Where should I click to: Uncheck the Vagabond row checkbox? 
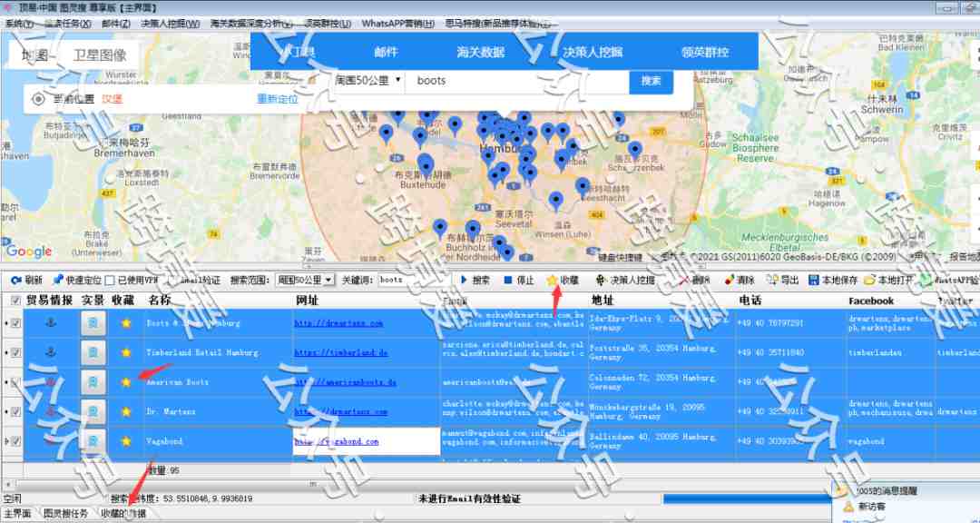[16, 441]
